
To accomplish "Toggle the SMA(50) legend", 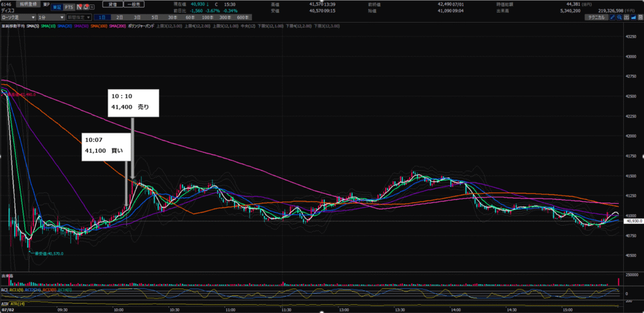I will point(80,26).
